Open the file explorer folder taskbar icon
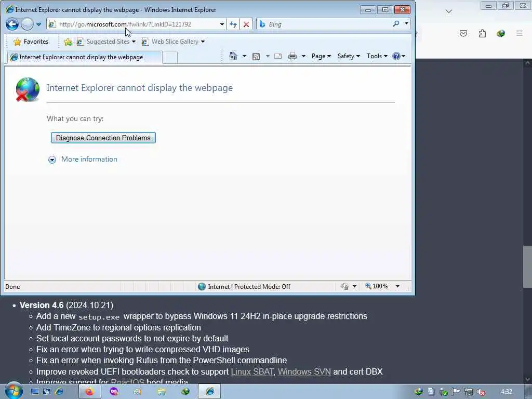This screenshot has width=532, height=399. (162, 392)
